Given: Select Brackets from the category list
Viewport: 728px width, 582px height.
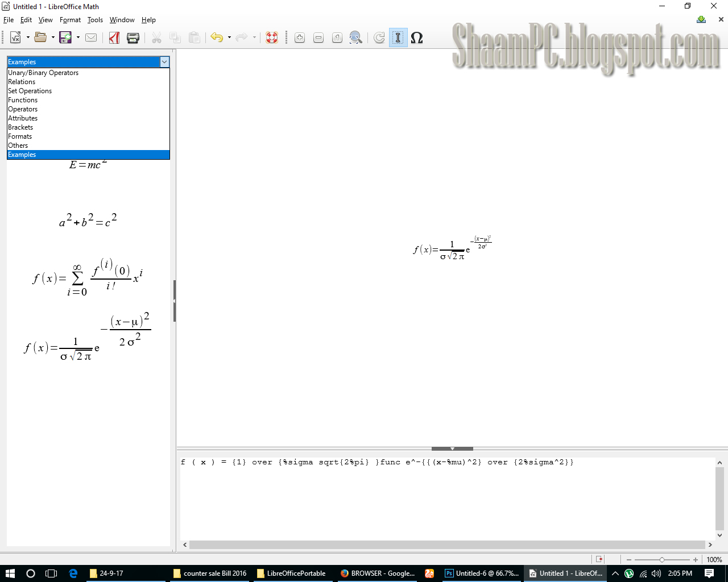Looking at the screenshot, I should [x=88, y=127].
